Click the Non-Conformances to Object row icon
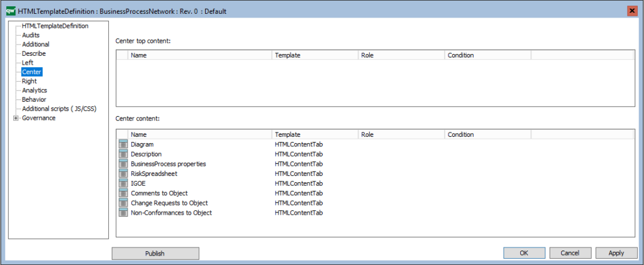This screenshot has height=265, width=644. pyautogui.click(x=123, y=213)
